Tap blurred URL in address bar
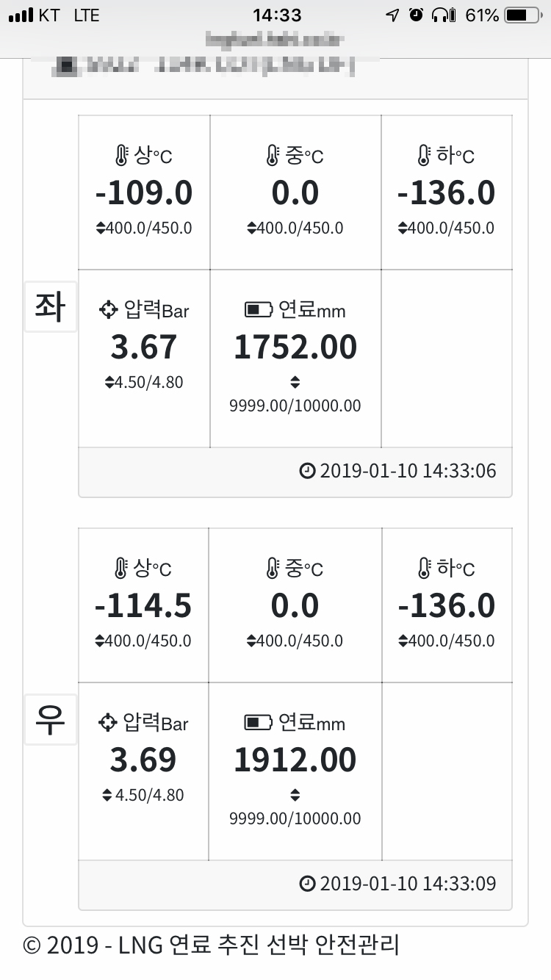The image size is (551, 980). (x=275, y=38)
